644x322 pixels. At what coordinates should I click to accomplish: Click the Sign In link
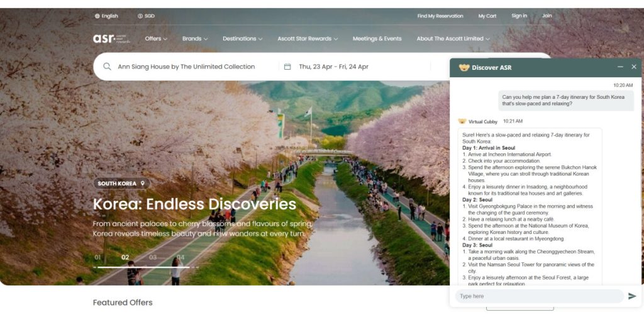point(519,16)
